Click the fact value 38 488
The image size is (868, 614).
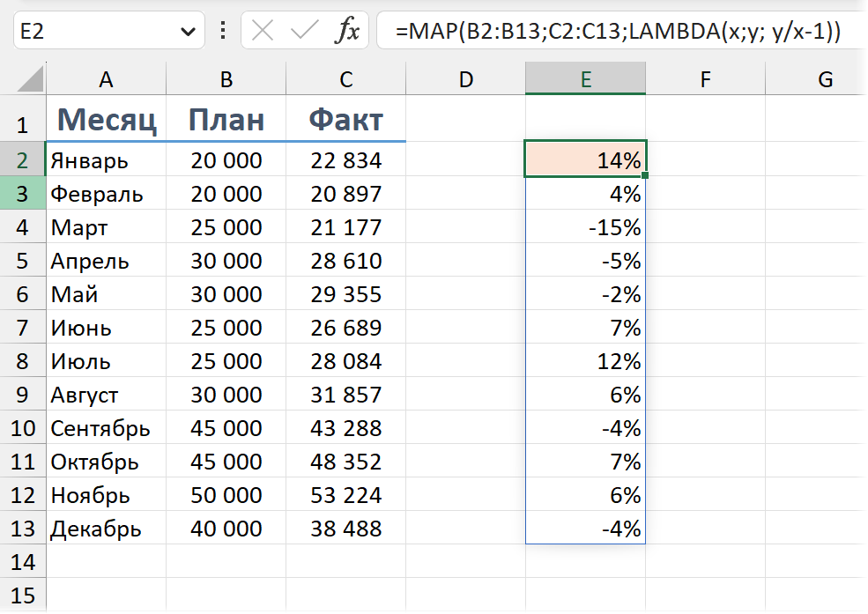point(346,529)
